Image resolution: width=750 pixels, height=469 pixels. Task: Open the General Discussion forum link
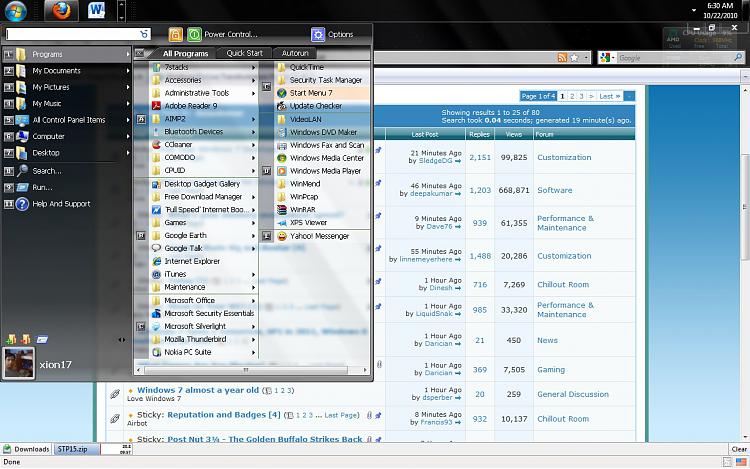coord(573,394)
